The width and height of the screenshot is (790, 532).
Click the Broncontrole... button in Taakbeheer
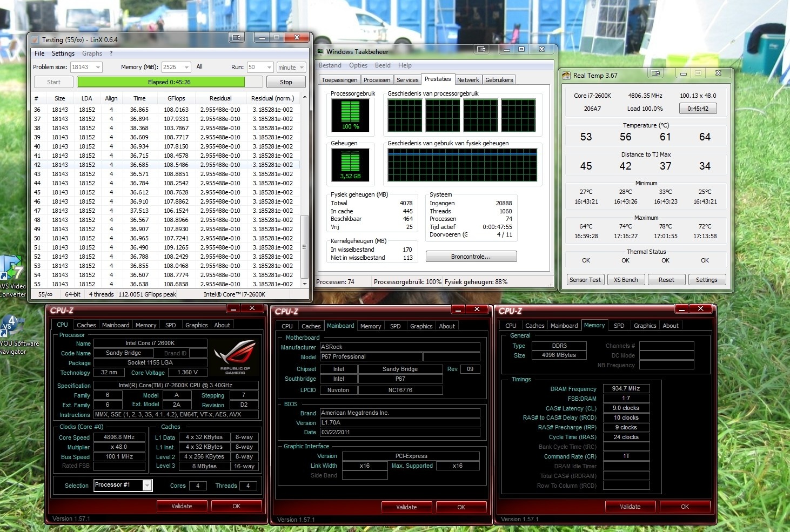[x=471, y=257]
